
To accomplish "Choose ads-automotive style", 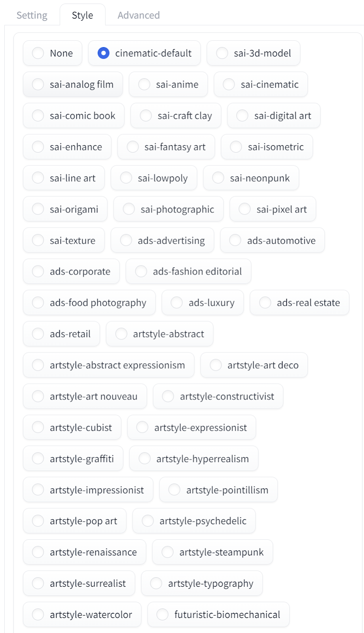I will pos(235,241).
